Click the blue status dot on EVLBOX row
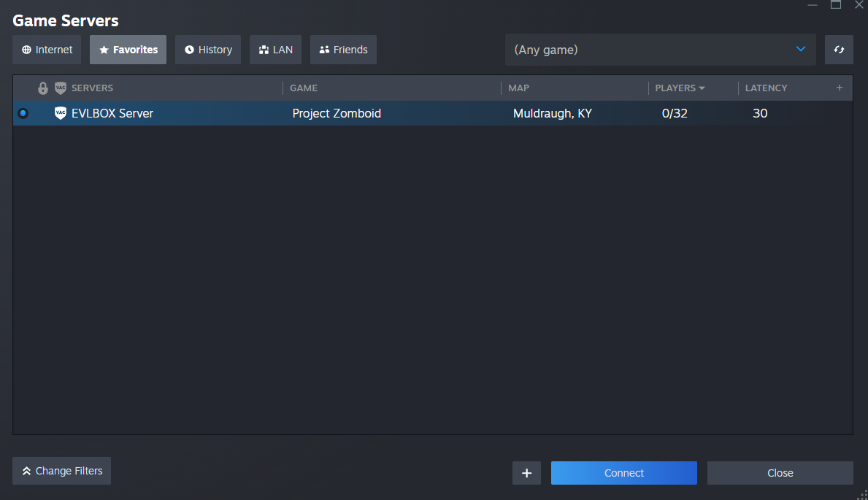The width and height of the screenshot is (868, 500). pos(23,113)
